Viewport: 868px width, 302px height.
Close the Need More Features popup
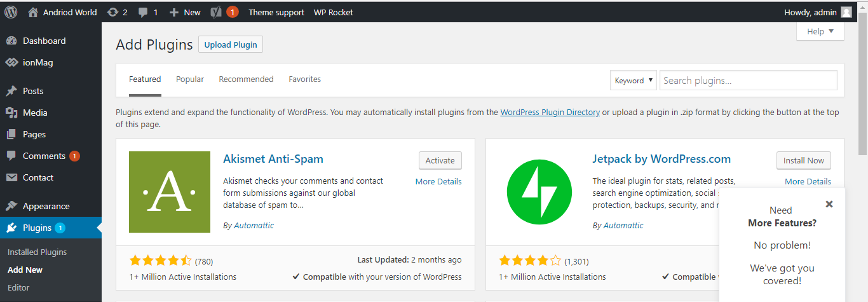click(x=829, y=204)
